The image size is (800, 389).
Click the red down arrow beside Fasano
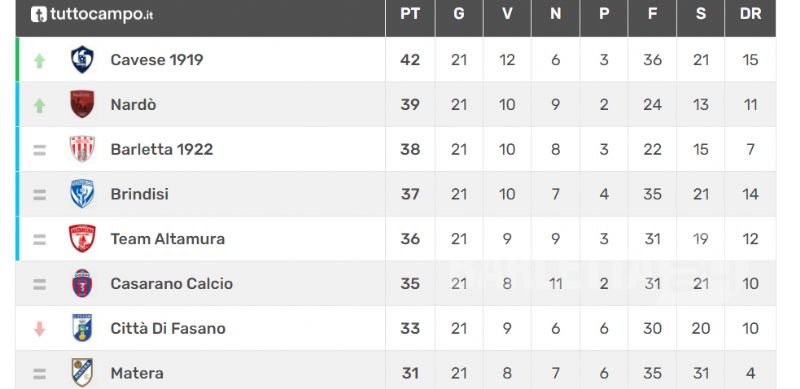[39, 329]
